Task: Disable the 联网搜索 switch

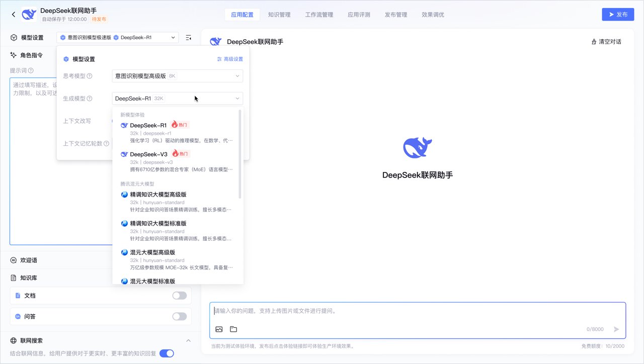Action: point(167,353)
